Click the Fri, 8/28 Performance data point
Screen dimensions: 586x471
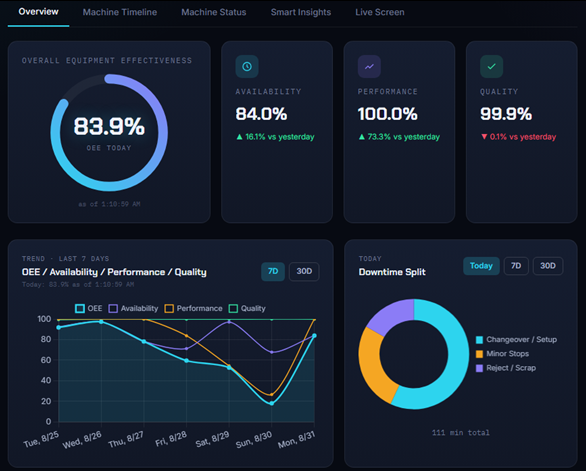point(186,336)
